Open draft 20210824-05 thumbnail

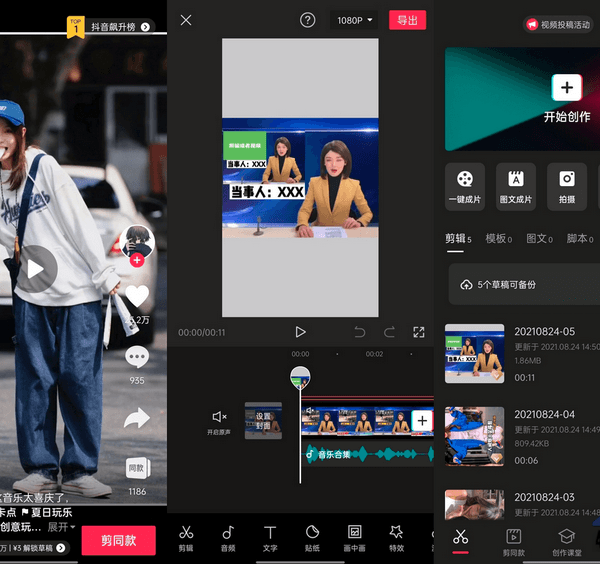pos(474,353)
